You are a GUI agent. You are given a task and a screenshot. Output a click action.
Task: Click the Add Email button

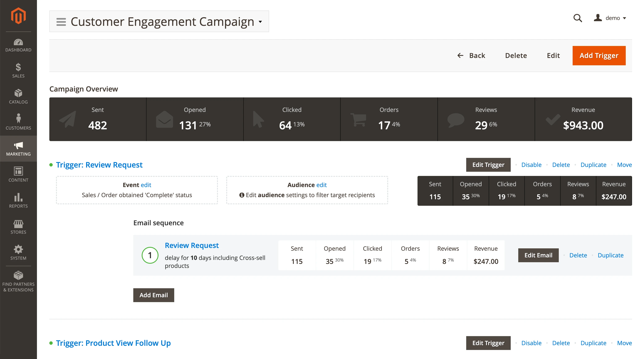tap(153, 295)
